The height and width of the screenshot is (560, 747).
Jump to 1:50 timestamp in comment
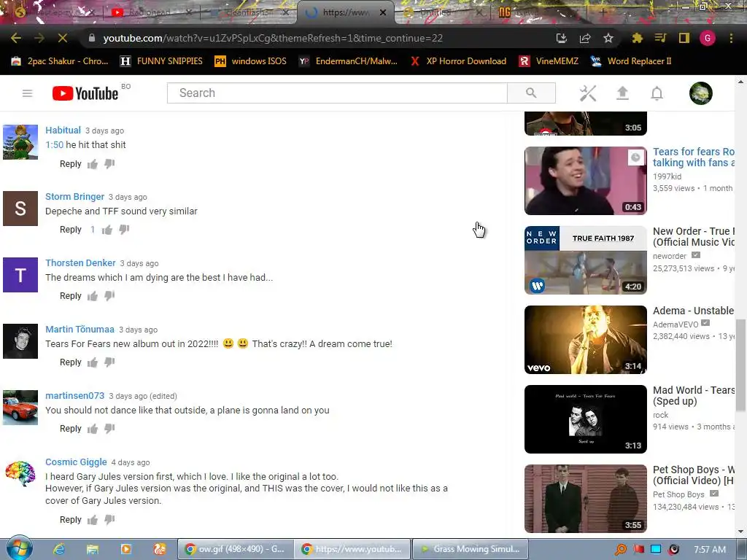(x=54, y=145)
